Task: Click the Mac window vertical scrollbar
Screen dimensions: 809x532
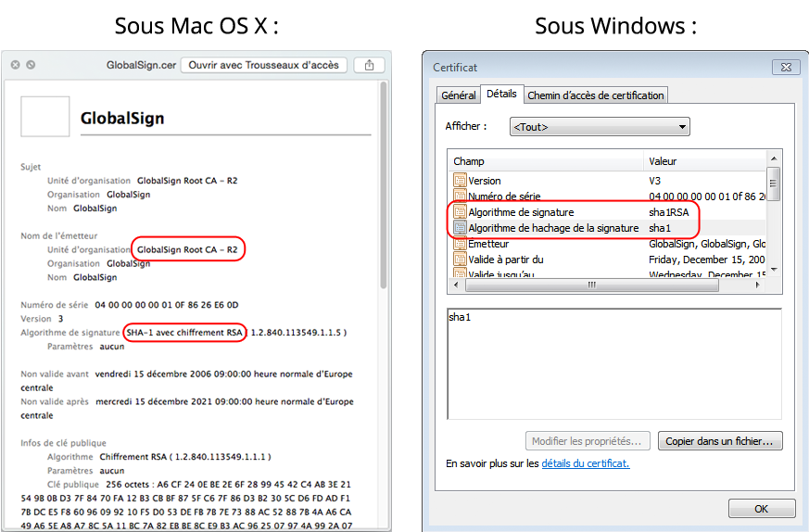Action: [384, 184]
